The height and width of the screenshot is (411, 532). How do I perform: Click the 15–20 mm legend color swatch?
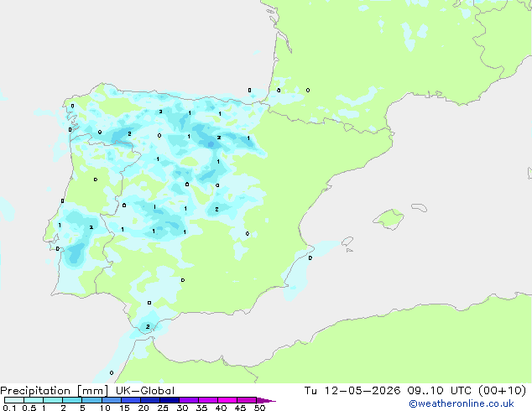(x=130, y=400)
